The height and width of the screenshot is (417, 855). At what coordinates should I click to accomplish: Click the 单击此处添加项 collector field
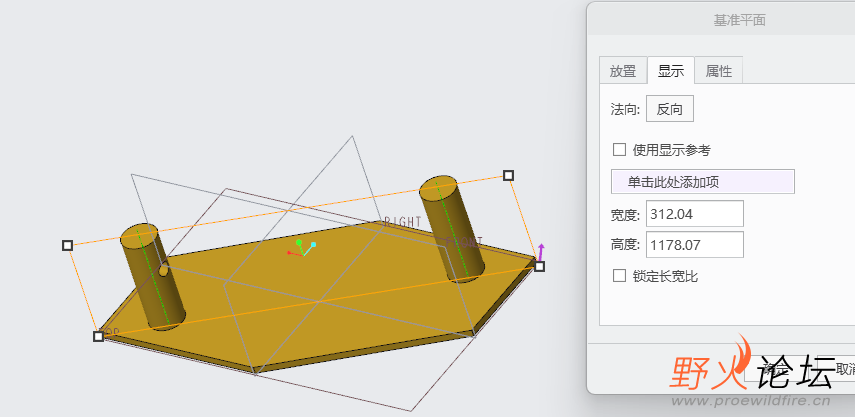pos(702,182)
